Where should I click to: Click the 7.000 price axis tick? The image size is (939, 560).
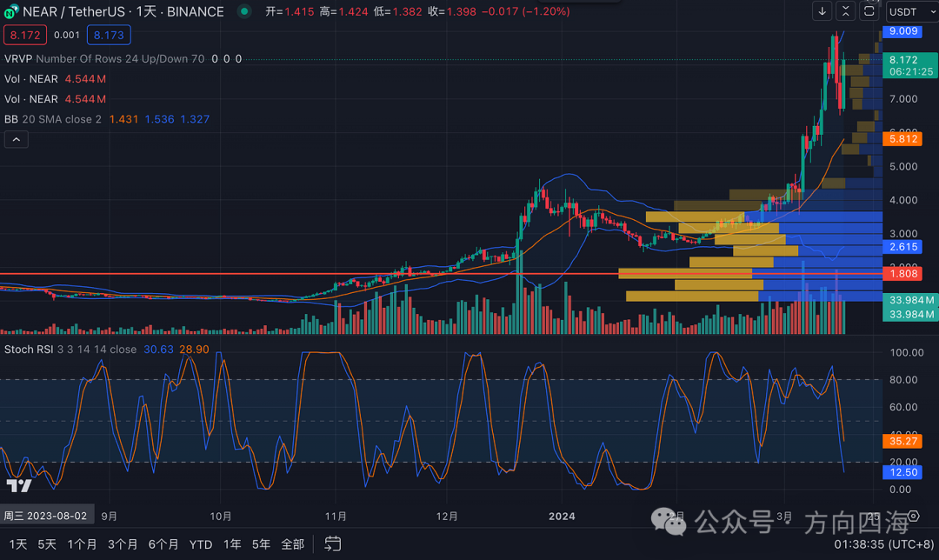pyautogui.click(x=903, y=99)
